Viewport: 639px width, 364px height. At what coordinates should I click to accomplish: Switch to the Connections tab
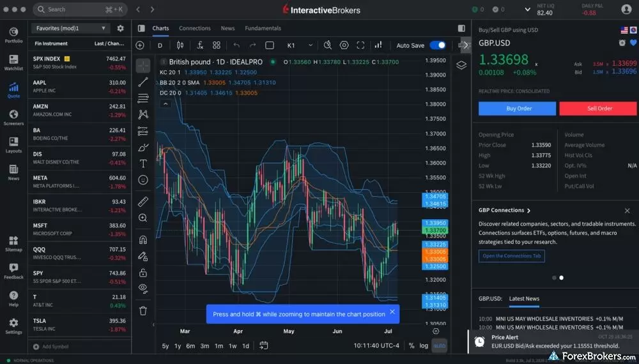[195, 29]
